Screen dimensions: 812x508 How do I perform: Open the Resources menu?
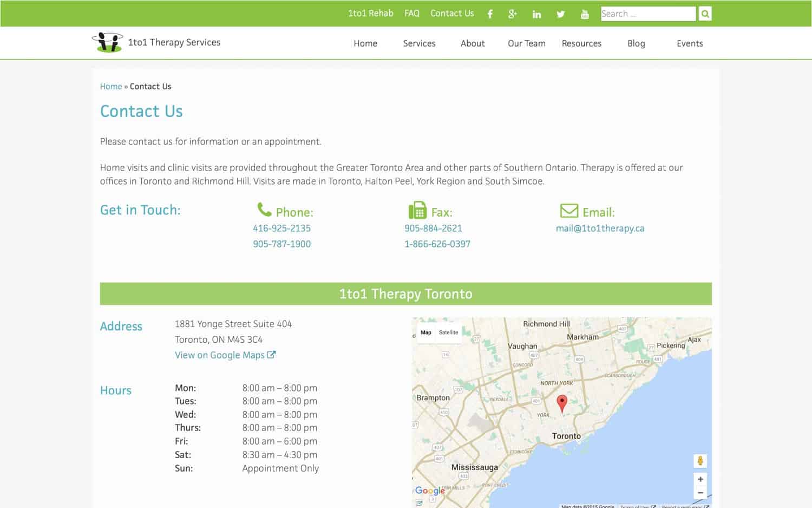tap(581, 43)
